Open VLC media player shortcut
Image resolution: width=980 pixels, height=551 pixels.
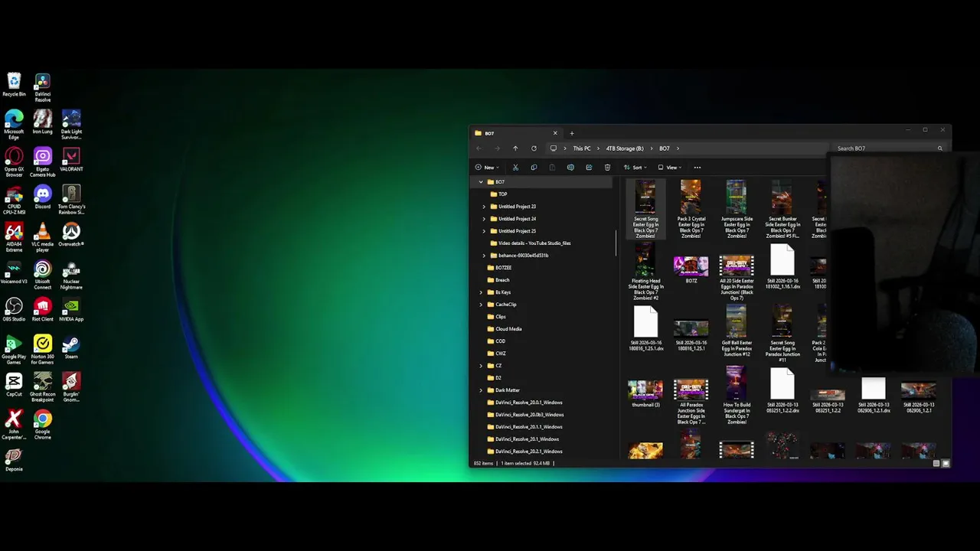click(43, 238)
